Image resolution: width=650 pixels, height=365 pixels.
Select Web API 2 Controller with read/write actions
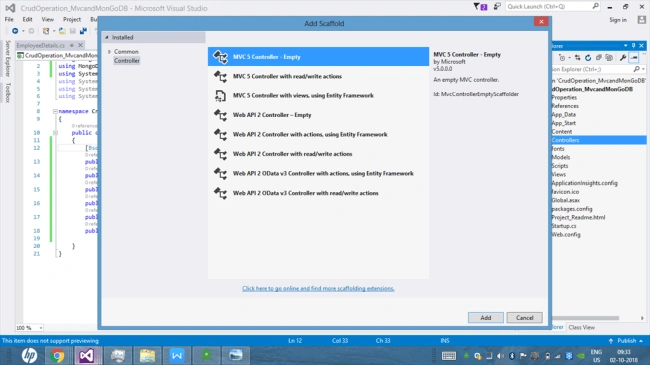click(318, 154)
